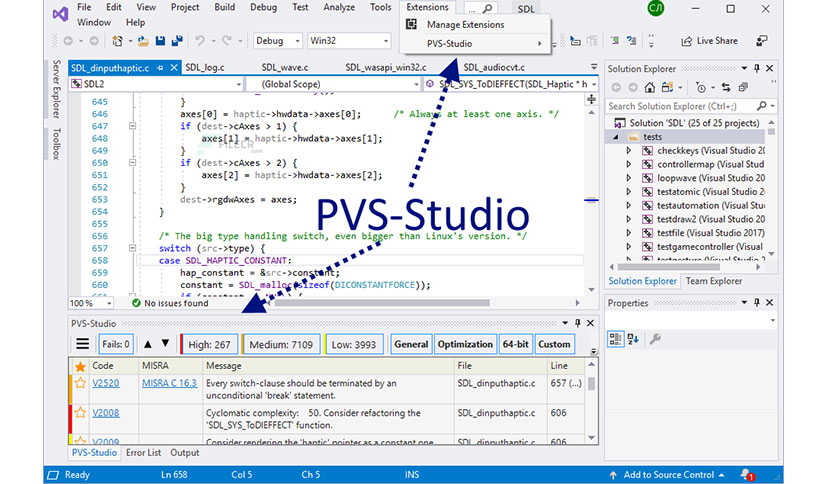Screen dimensions: 836x484
Task: Open the 100 % zoom dropdown
Action: coord(91,303)
